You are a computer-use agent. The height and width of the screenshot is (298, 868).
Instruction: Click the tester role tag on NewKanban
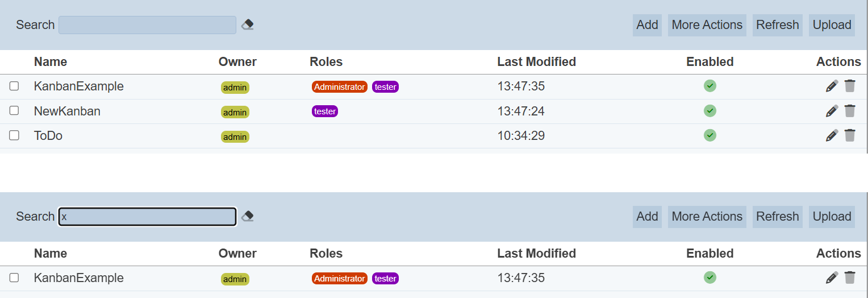325,111
